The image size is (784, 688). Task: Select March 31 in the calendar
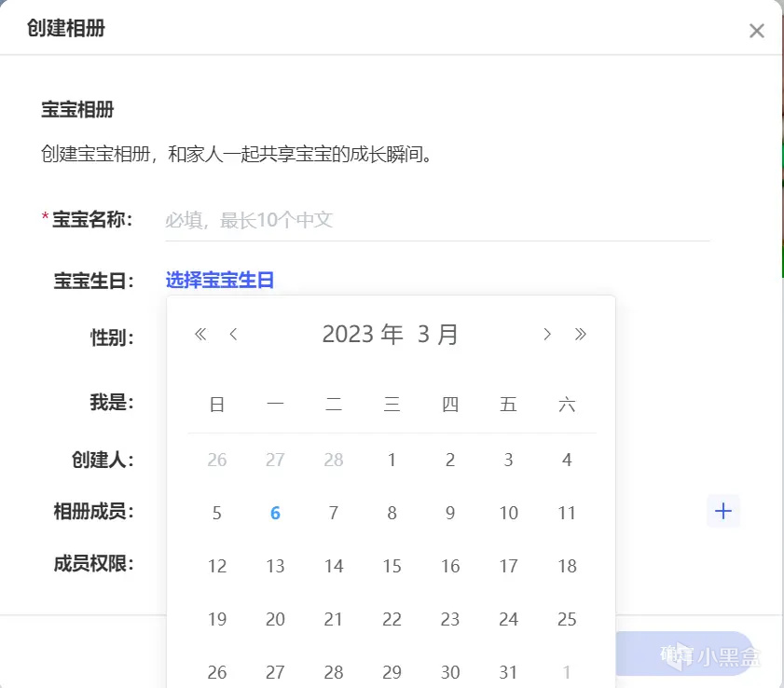pyautogui.click(x=508, y=672)
